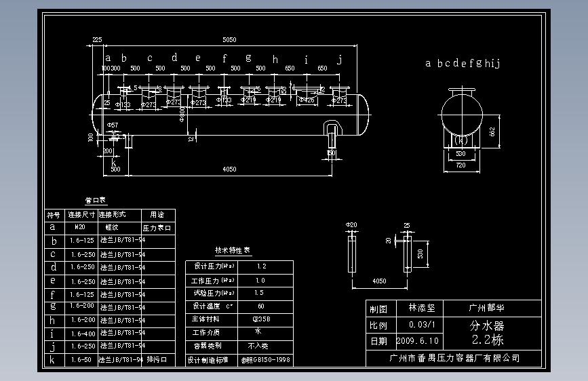The width and height of the screenshot is (588, 381).
Task: Click the M20 cell in nozzle table
Action: pos(80,227)
